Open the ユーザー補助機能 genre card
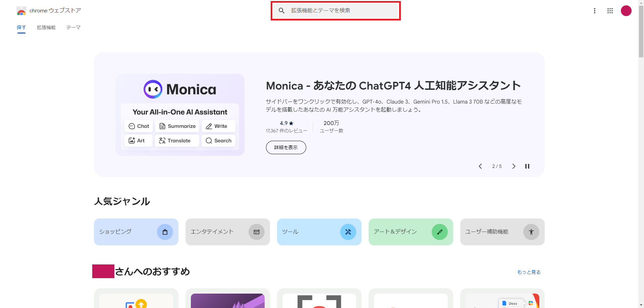The image size is (644, 308). 502,232
